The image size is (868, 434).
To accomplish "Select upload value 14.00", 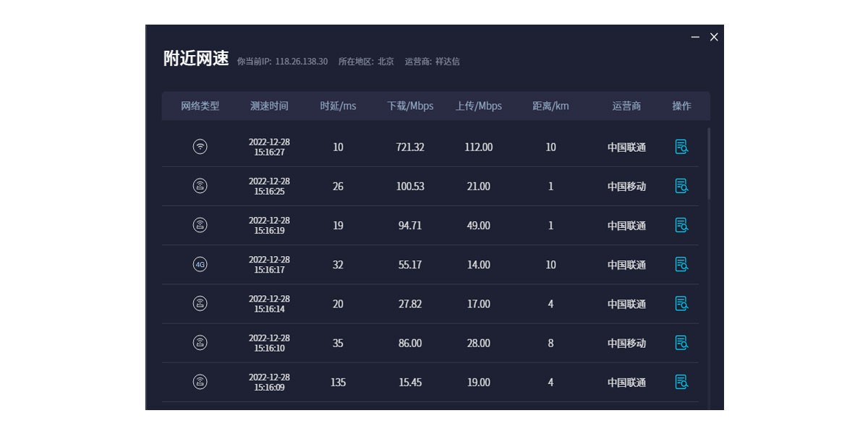I will pos(478,264).
